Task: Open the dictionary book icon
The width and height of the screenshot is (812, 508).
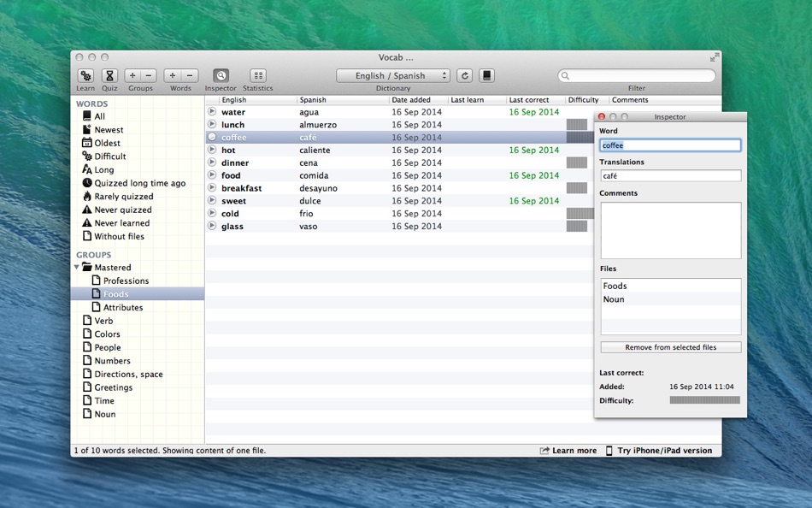Action: point(487,75)
